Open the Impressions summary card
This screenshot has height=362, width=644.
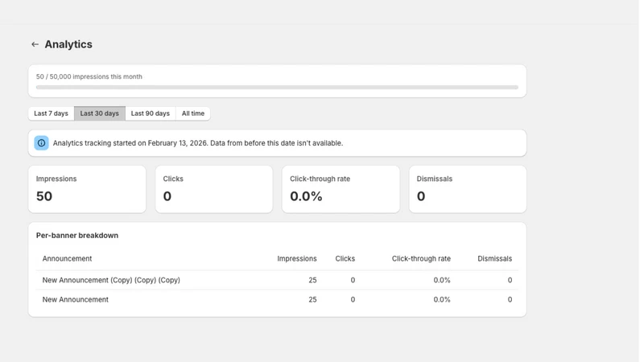click(x=87, y=189)
